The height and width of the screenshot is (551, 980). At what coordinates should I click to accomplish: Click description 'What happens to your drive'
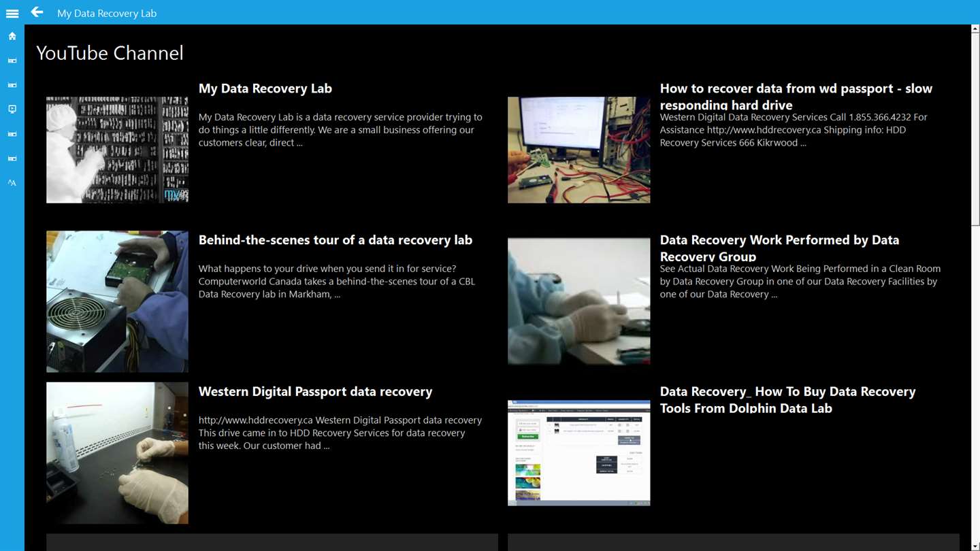click(x=337, y=282)
